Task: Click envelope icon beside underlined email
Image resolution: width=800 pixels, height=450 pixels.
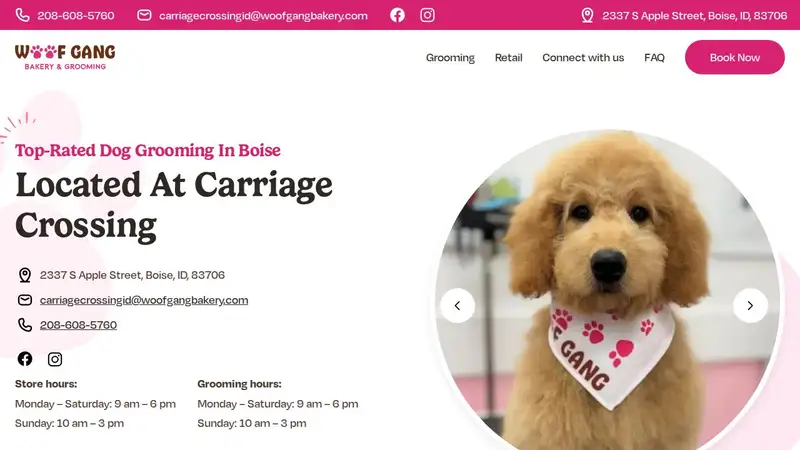Action: [x=24, y=300]
